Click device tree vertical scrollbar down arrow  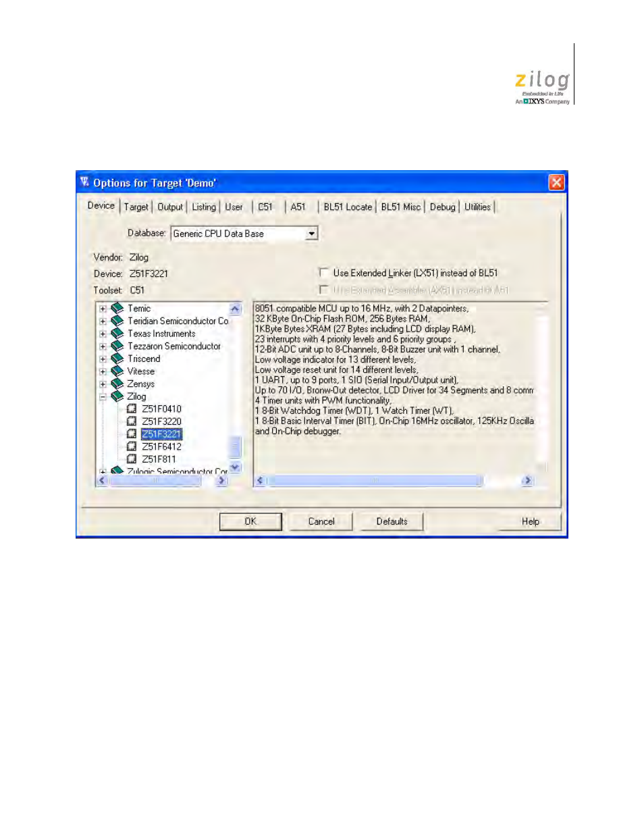[235, 467]
